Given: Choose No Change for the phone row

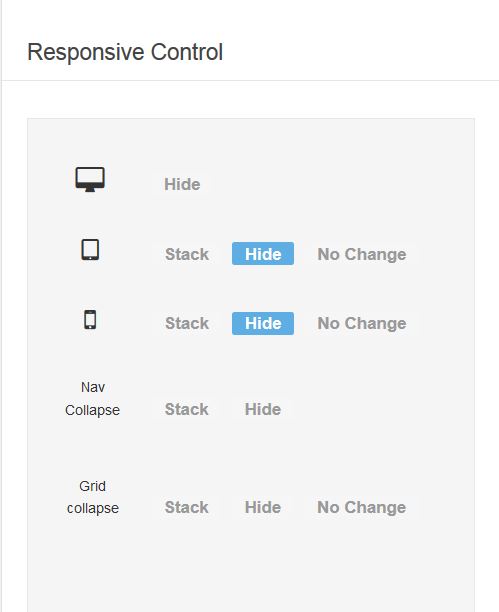Looking at the screenshot, I should (x=362, y=323).
